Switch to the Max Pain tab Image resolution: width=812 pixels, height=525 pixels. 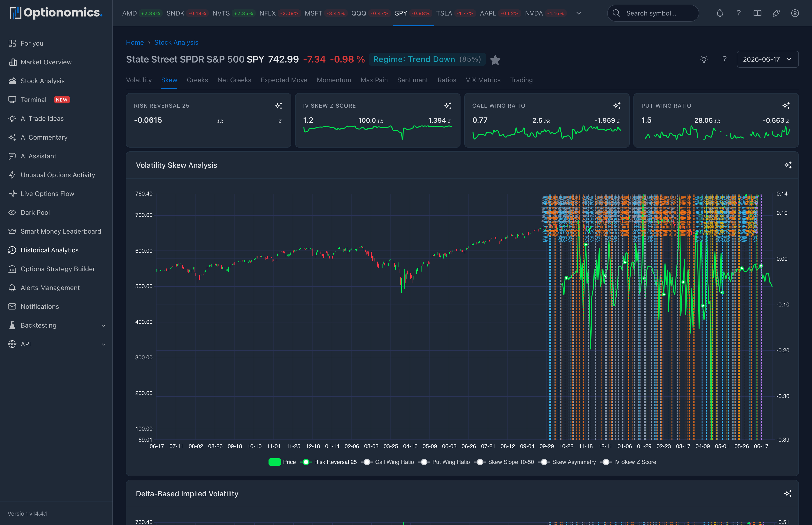click(374, 80)
